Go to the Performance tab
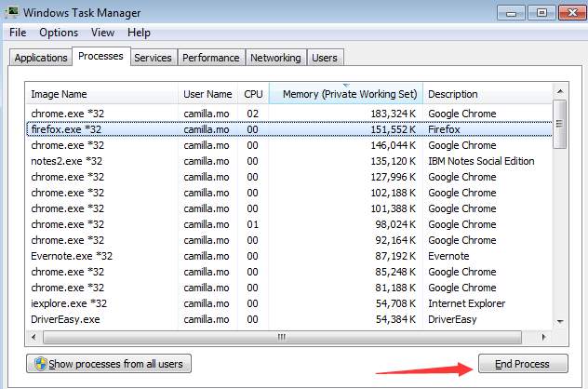 point(211,58)
